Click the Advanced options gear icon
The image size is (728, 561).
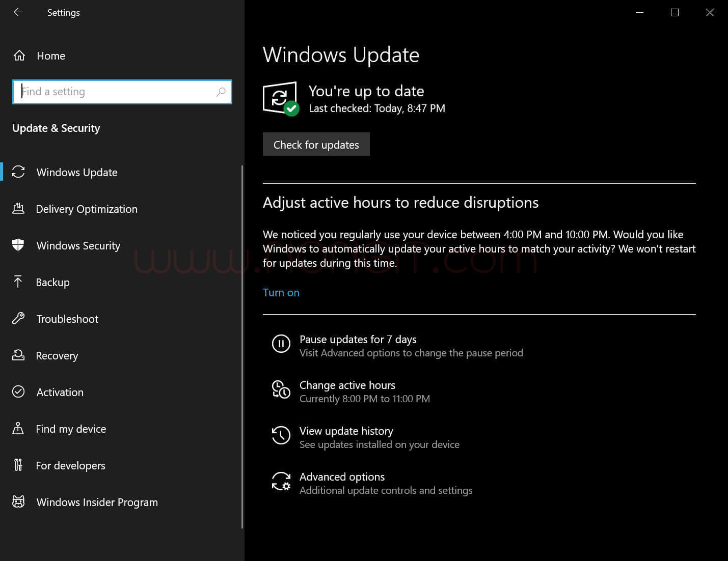tap(281, 482)
